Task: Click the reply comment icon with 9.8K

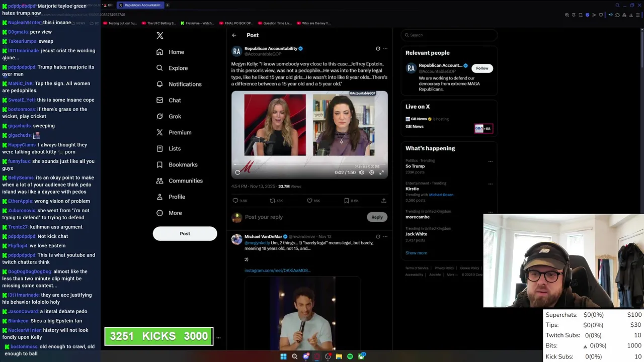Action: coord(235,201)
